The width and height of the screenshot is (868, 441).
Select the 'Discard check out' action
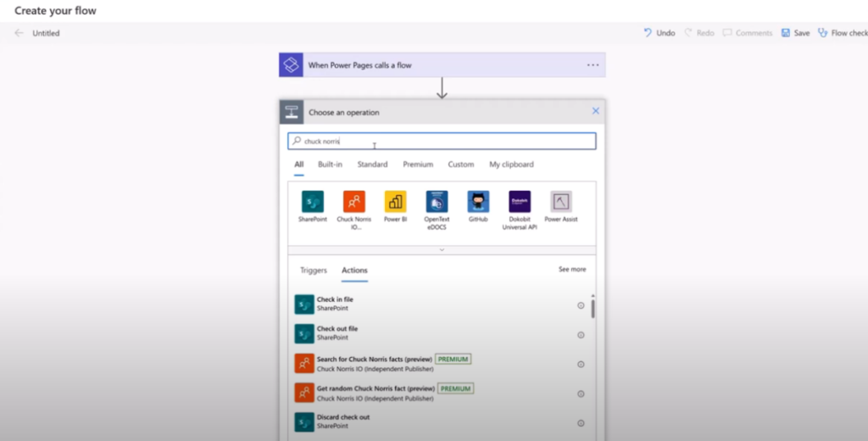pyautogui.click(x=440, y=421)
